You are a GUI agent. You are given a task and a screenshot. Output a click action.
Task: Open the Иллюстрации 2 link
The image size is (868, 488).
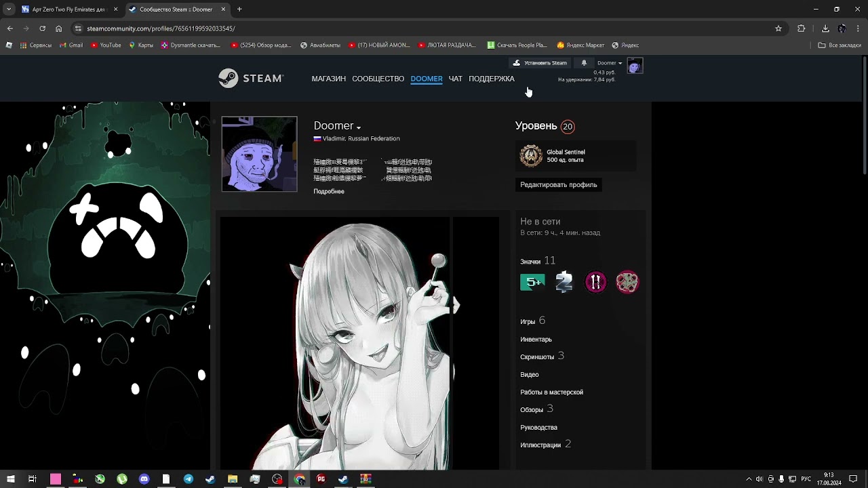(x=545, y=444)
